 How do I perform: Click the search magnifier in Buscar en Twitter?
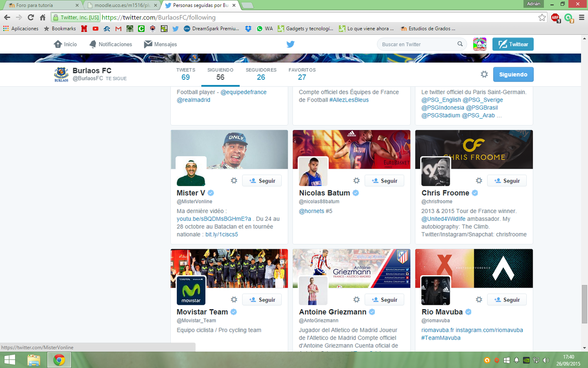460,44
